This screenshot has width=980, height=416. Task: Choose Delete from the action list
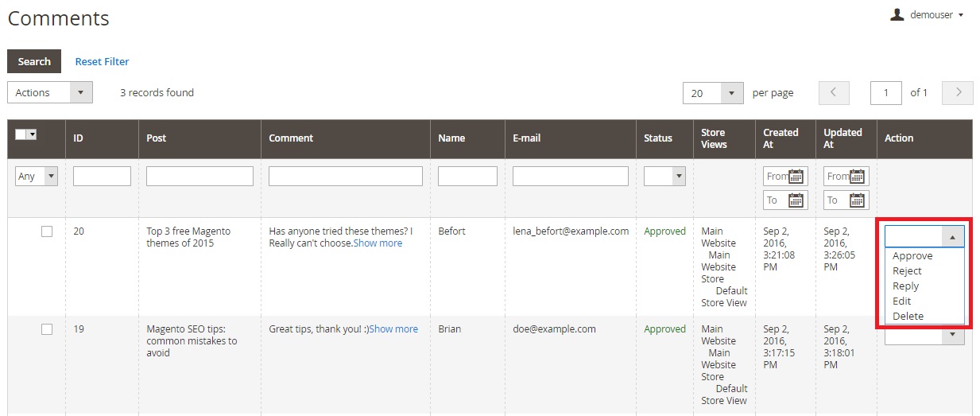pos(908,316)
